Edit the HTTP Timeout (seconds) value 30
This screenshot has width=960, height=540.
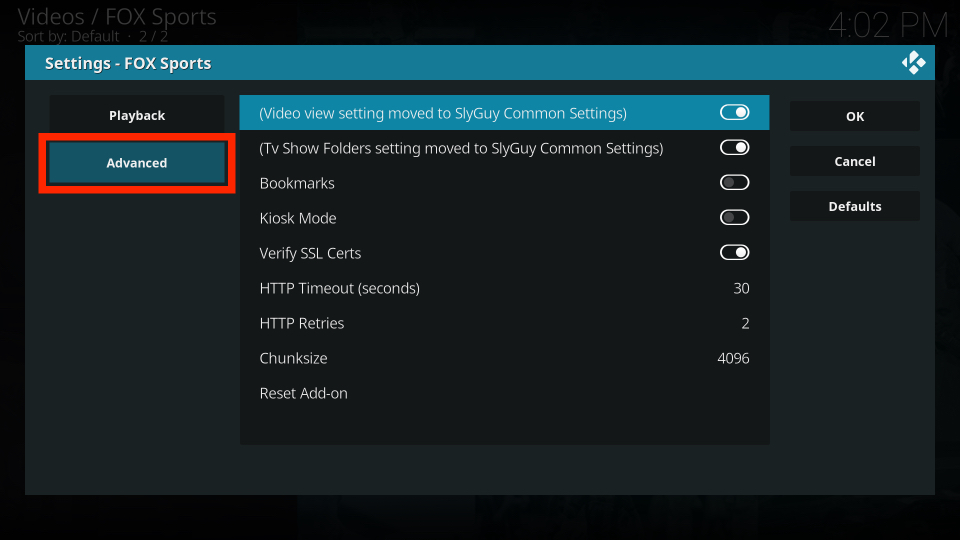[741, 288]
